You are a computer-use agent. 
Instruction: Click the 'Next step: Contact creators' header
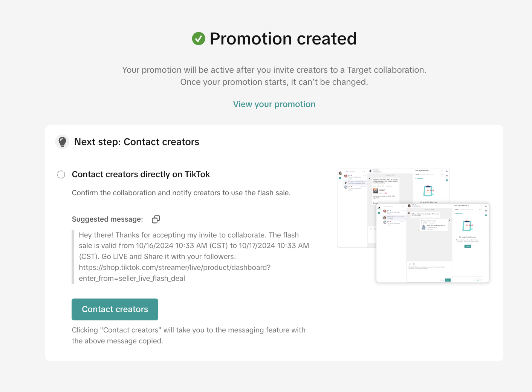[x=136, y=142]
